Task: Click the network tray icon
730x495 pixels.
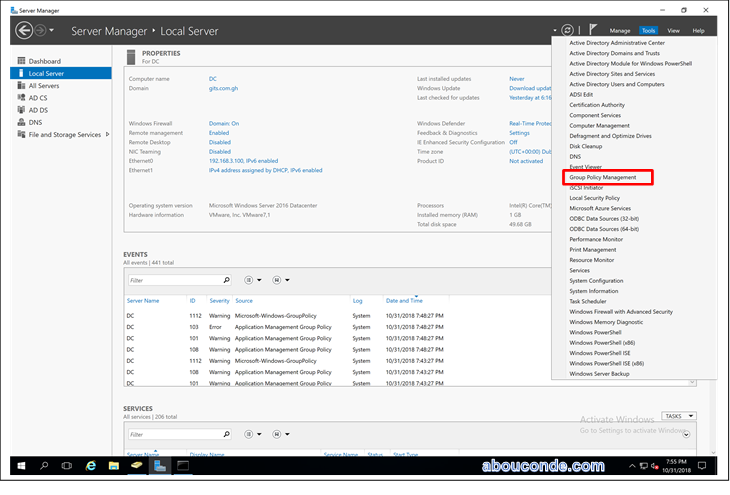Action: (643, 466)
